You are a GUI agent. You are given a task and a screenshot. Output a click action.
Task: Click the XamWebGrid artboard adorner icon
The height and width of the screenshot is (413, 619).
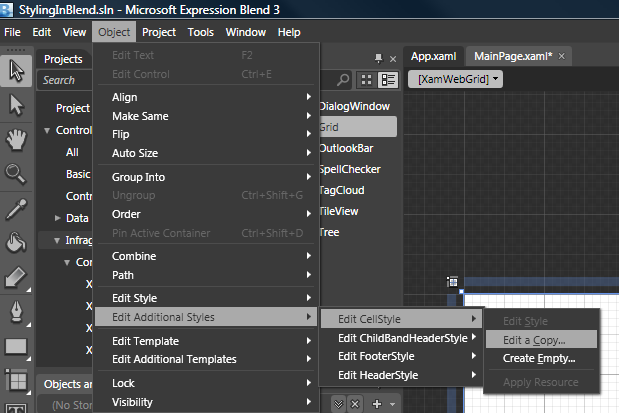452,282
